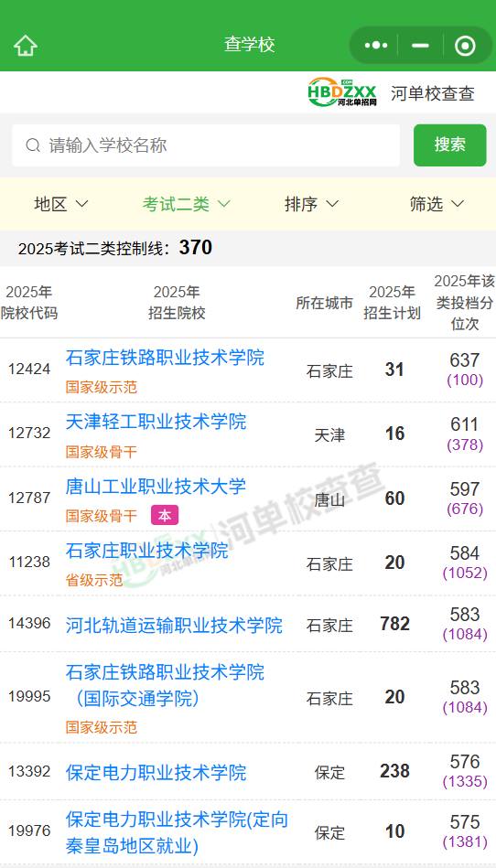The width and height of the screenshot is (496, 868).
Task: Click school code 19995
Action: 28,696
